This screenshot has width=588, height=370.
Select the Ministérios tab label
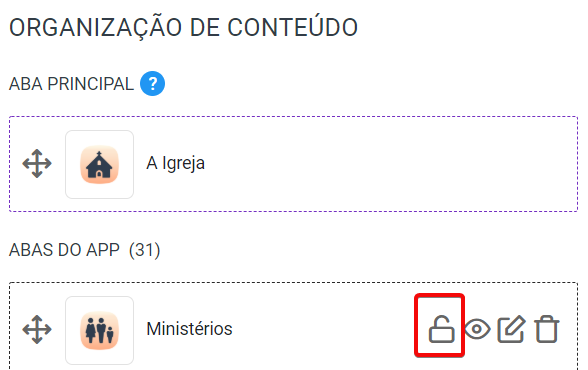tap(189, 329)
